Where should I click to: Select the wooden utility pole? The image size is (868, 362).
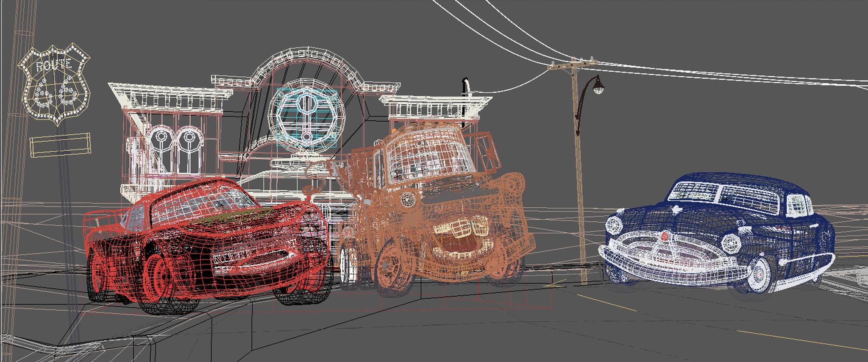tap(579, 170)
